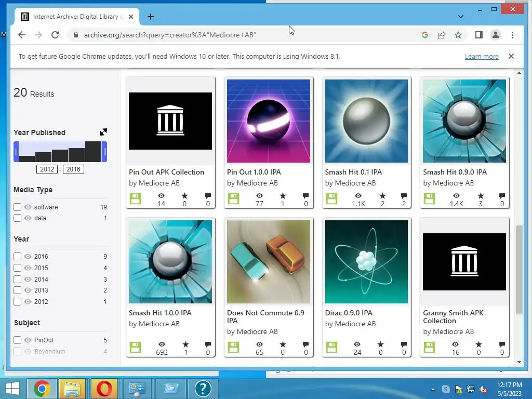Click comment icon on Granny Smith APK Collection
The height and width of the screenshot is (399, 532).
point(502,344)
